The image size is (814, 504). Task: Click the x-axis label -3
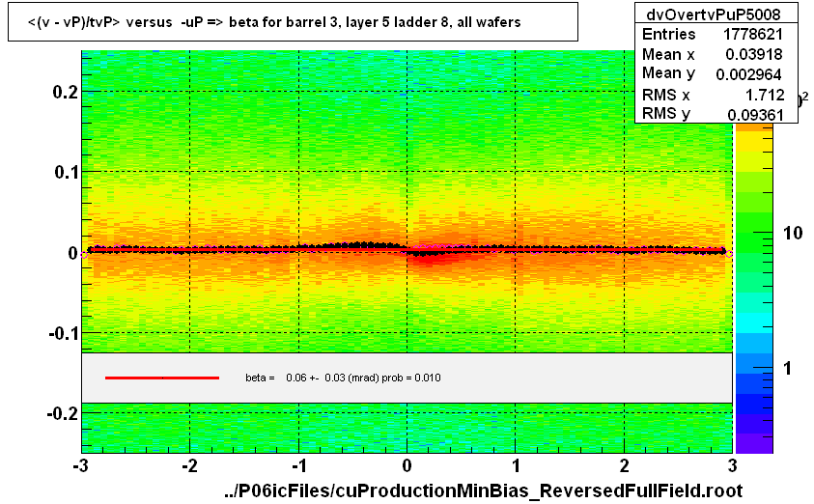click(x=80, y=465)
